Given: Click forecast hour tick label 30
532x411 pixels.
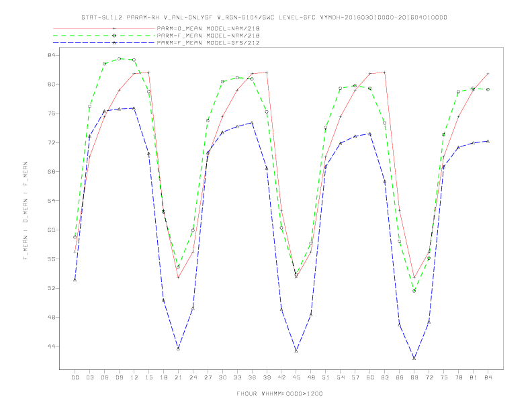Looking at the screenshot, I should 222,377.
